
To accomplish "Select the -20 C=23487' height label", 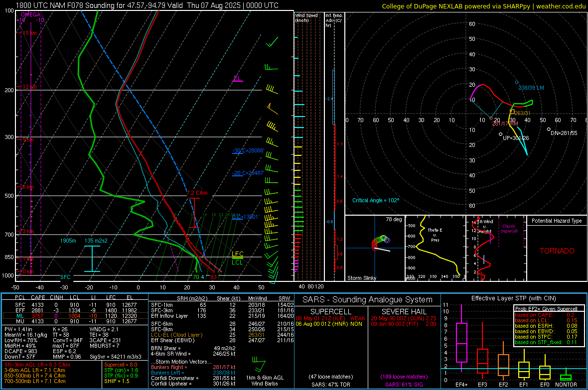I will [x=248, y=173].
